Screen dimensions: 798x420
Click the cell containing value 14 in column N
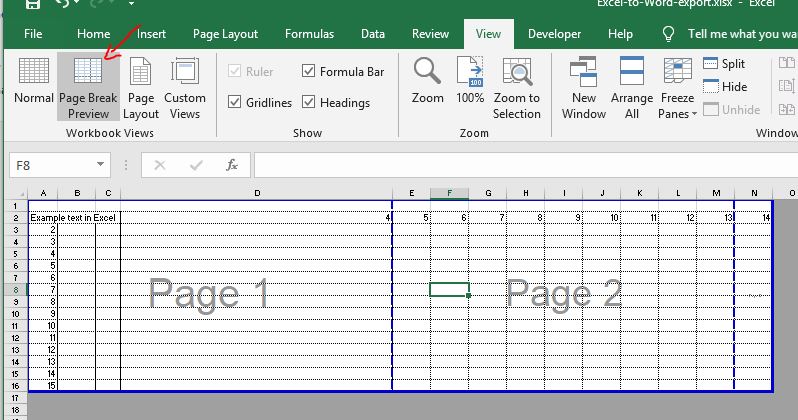click(754, 218)
